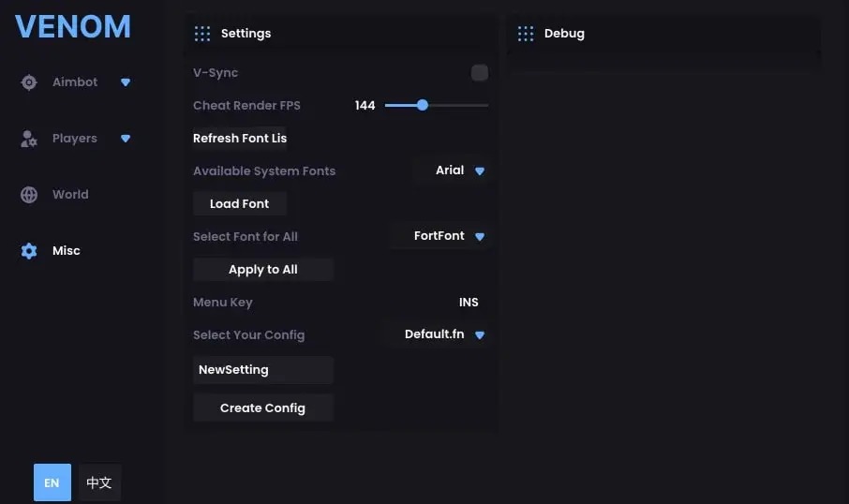Viewport: 849px width, 504px height.
Task: Click the Aimbot crosshair icon
Action: click(29, 82)
